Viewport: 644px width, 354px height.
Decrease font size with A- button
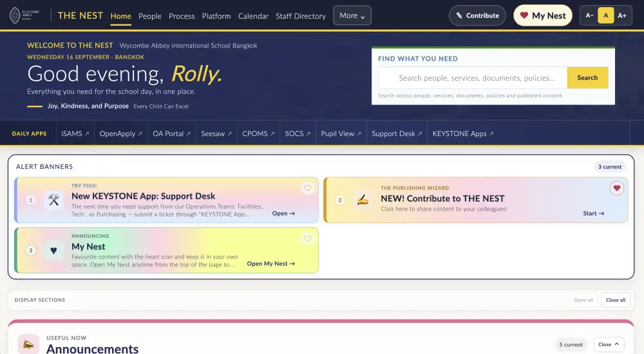[589, 15]
